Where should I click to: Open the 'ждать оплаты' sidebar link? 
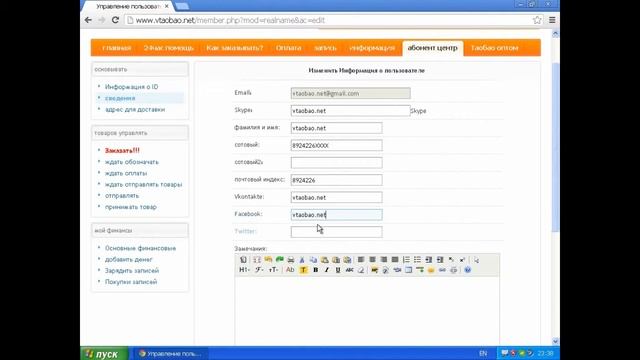(126, 173)
